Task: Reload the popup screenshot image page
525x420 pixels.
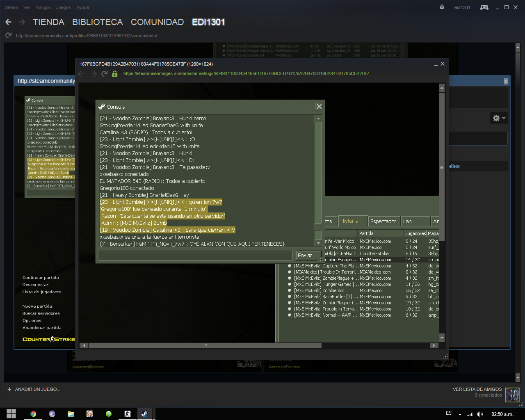Action: (x=105, y=74)
